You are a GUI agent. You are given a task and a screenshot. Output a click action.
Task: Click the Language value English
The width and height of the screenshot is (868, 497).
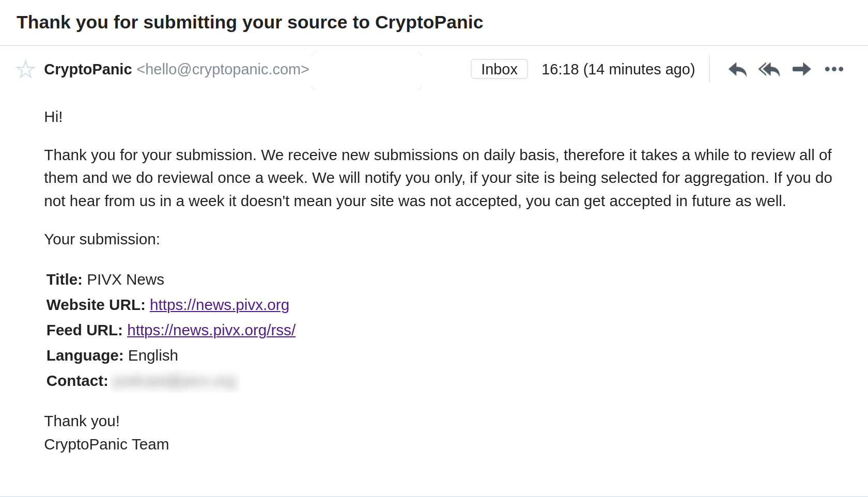pyautogui.click(x=153, y=355)
